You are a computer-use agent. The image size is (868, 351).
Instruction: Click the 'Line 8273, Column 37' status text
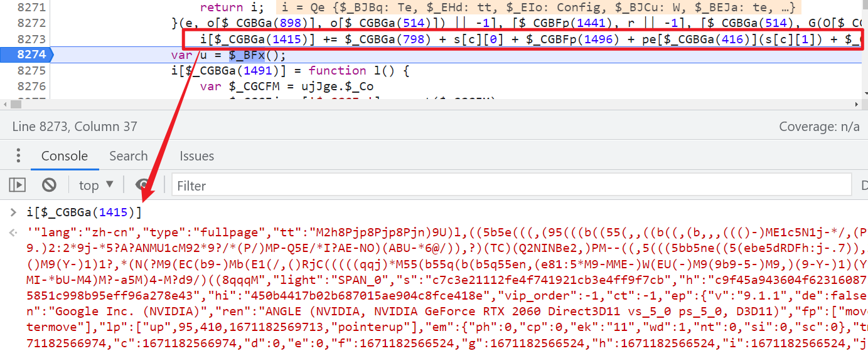click(75, 127)
